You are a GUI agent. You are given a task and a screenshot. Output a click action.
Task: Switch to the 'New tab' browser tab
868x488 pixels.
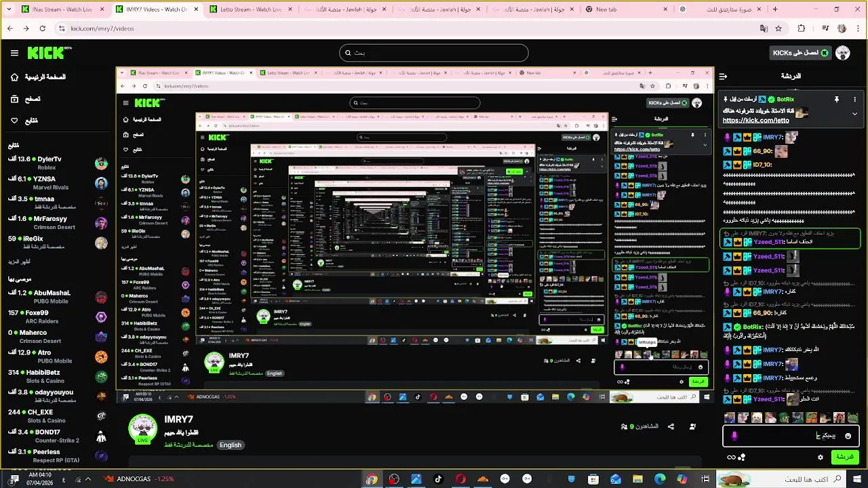pos(627,9)
